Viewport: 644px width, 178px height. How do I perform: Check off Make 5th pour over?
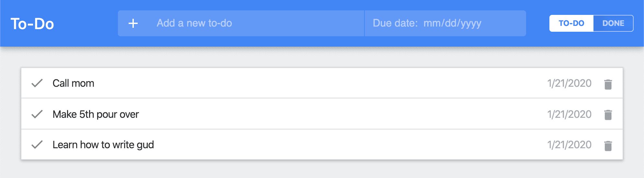pos(37,114)
